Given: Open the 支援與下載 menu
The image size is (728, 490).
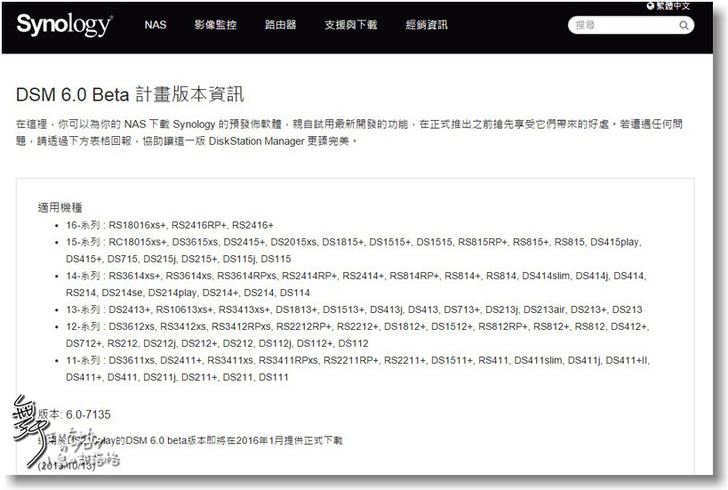Looking at the screenshot, I should pos(351,25).
